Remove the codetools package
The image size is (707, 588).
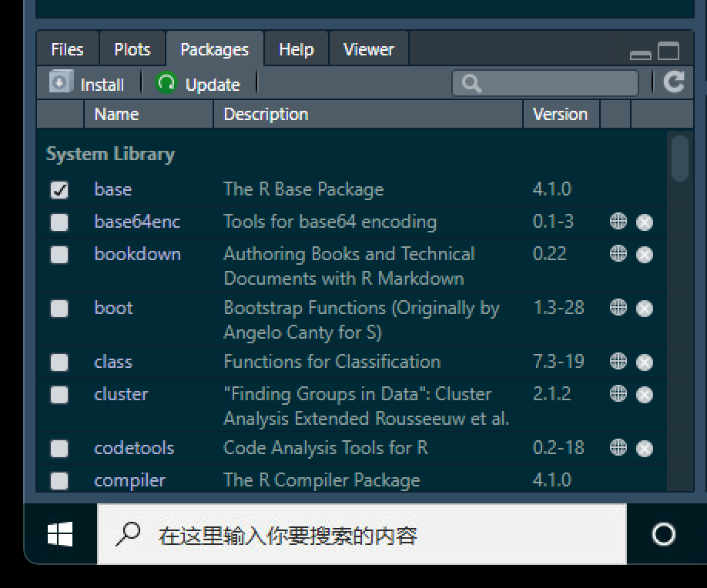[x=645, y=449]
